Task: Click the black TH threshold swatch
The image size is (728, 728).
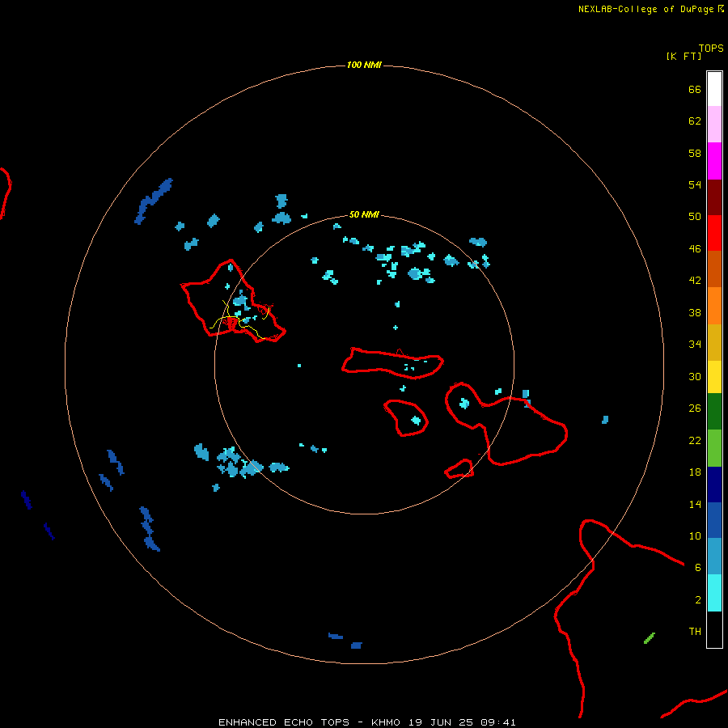Action: pos(714,629)
